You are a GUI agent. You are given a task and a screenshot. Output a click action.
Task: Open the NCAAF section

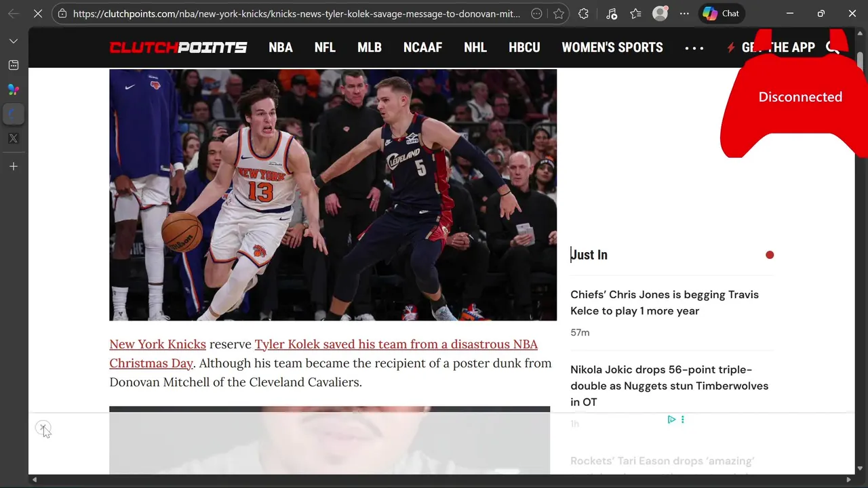(x=422, y=47)
